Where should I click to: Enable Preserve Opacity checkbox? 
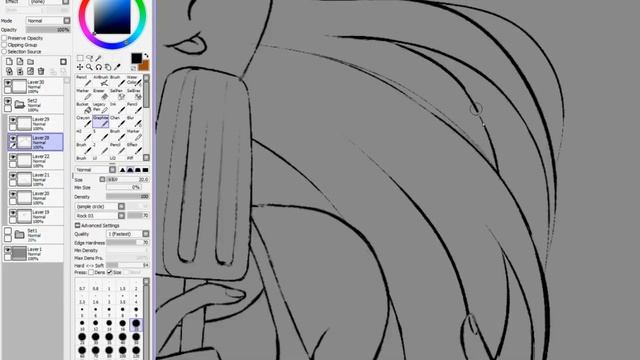4,38
